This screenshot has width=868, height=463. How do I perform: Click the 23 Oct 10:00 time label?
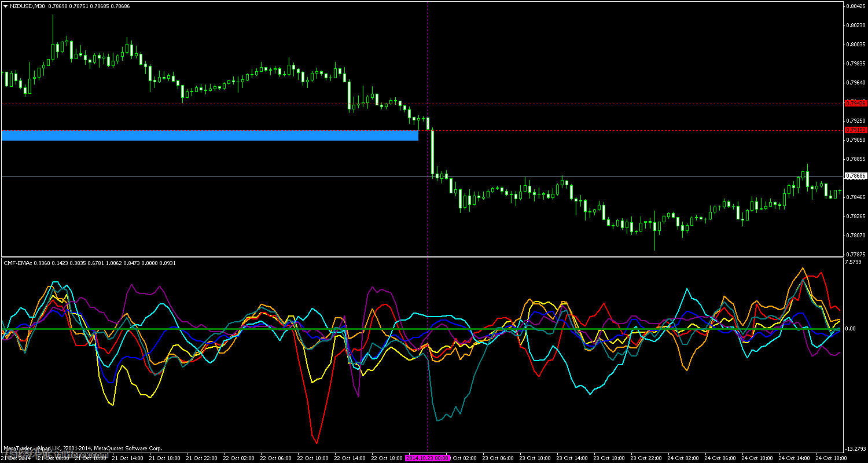(x=535, y=458)
